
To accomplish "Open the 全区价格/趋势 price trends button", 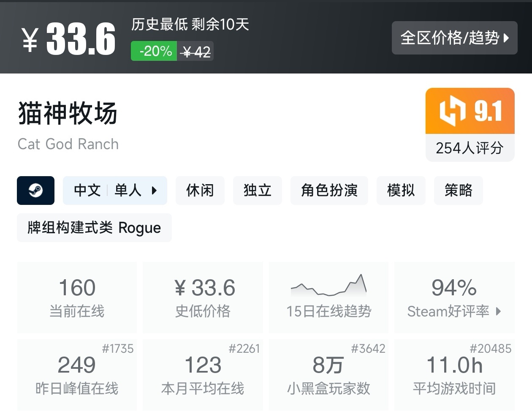I will [x=454, y=38].
